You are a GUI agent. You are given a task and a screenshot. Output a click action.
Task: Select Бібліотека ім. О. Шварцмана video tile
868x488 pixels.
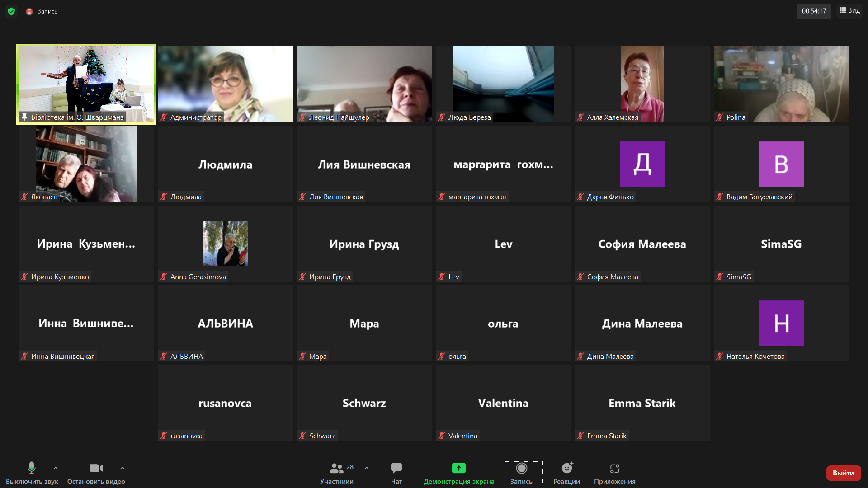(x=86, y=84)
